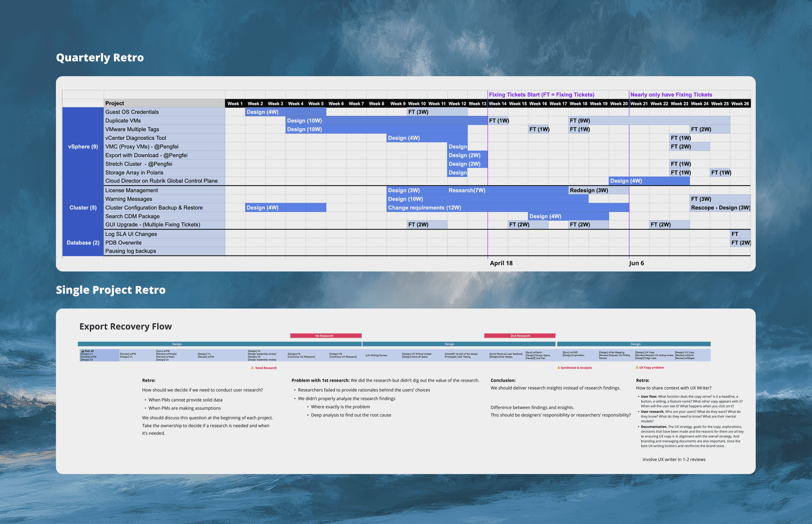Click the Need Research warning icon
This screenshot has width=812, height=524.
[x=252, y=368]
